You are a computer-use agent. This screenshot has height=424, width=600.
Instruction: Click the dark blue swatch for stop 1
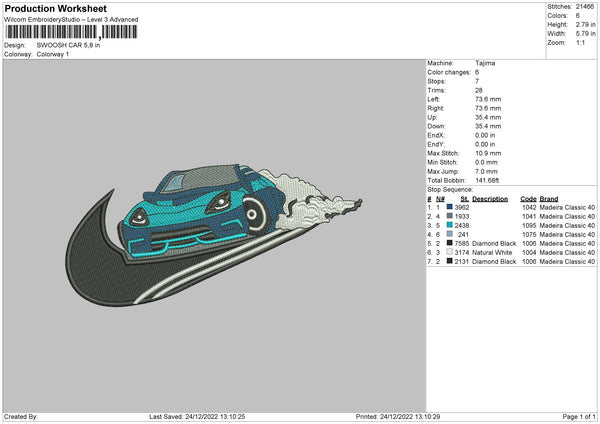tap(450, 207)
